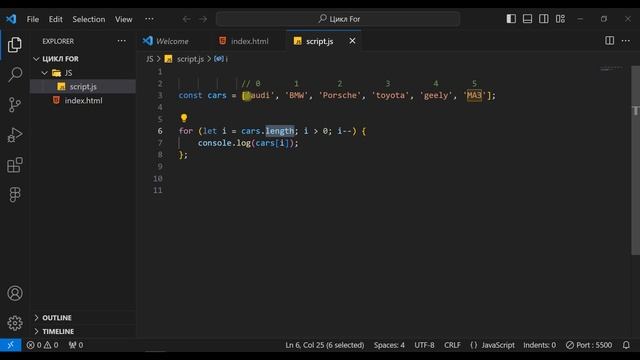Go back with the left arrow
The height and width of the screenshot is (360, 640).
click(187, 19)
